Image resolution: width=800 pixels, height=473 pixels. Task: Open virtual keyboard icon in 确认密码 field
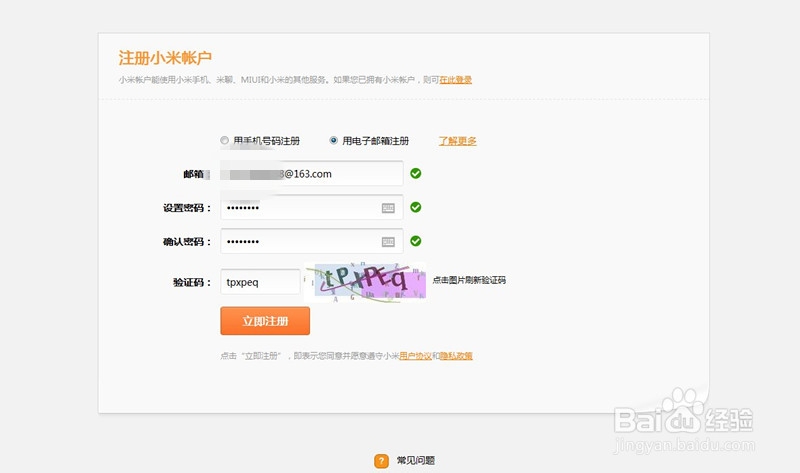388,241
